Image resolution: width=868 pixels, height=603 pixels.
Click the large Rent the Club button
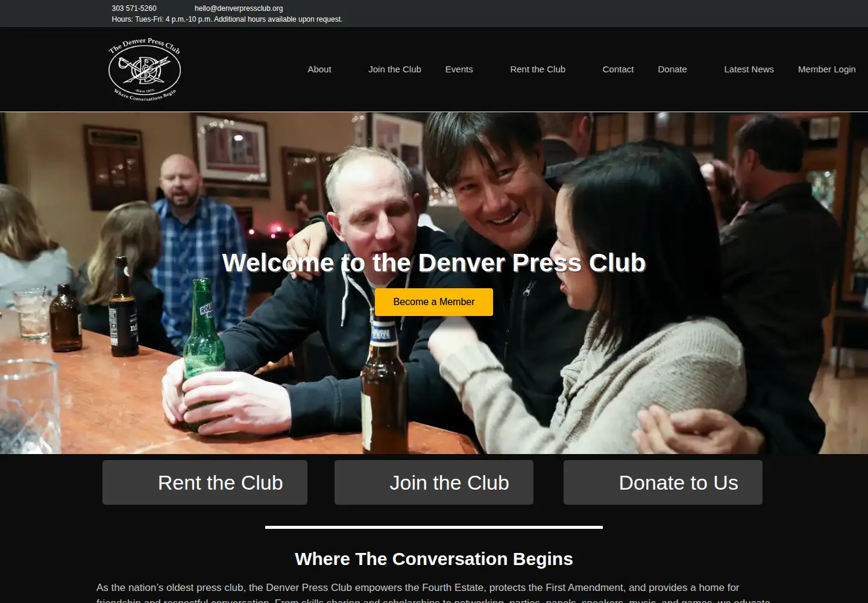(x=205, y=482)
